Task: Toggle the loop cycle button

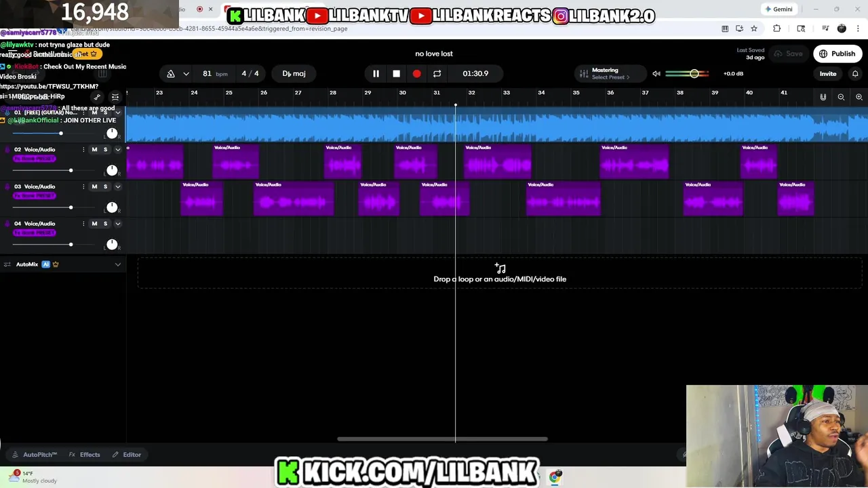Action: coord(437,74)
